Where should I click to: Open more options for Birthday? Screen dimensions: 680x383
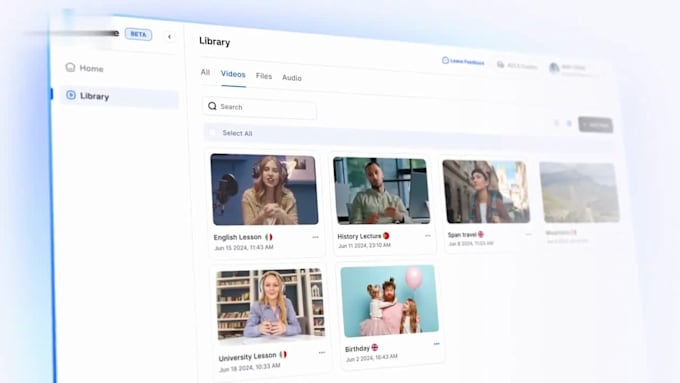[x=436, y=344]
